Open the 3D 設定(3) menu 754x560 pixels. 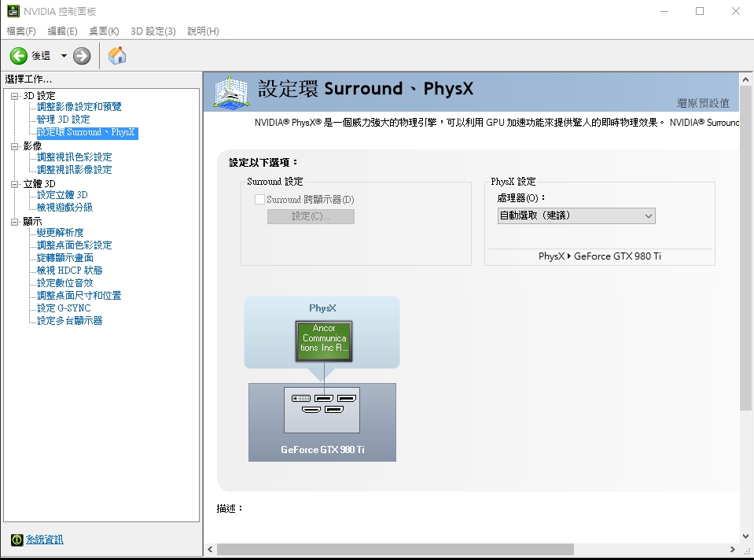pos(153,31)
